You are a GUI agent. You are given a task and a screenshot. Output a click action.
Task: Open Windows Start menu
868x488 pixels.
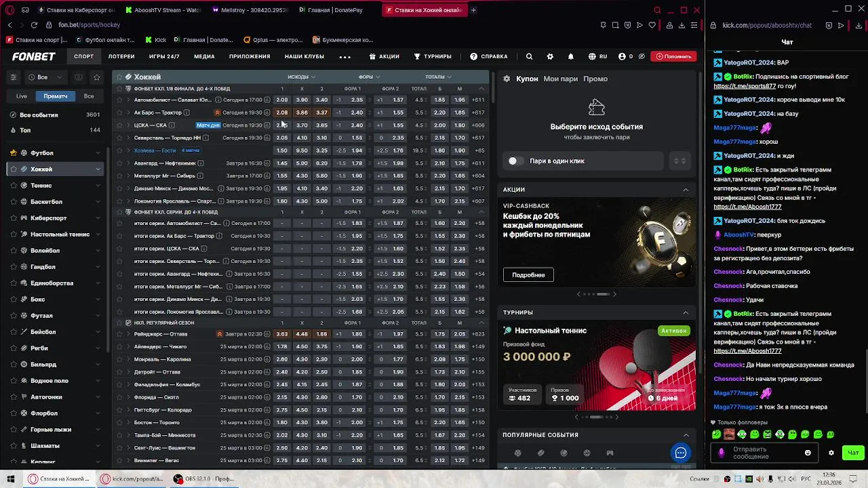click(x=11, y=479)
